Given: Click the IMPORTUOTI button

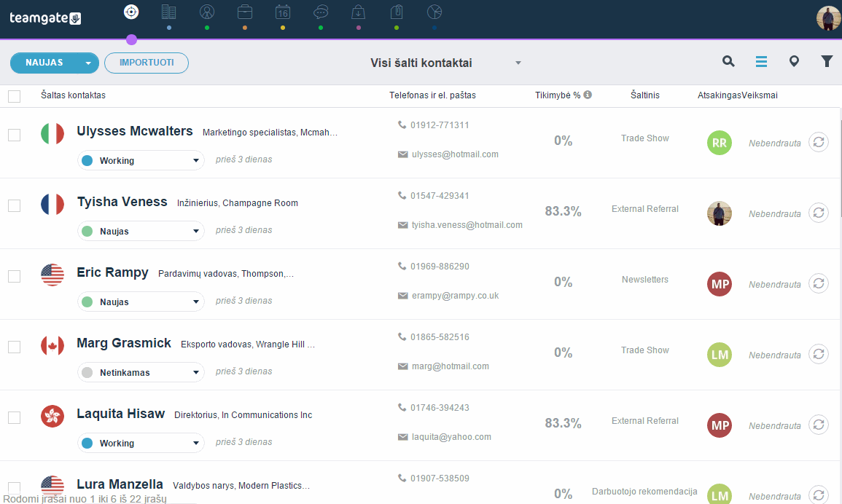Looking at the screenshot, I should coord(146,63).
